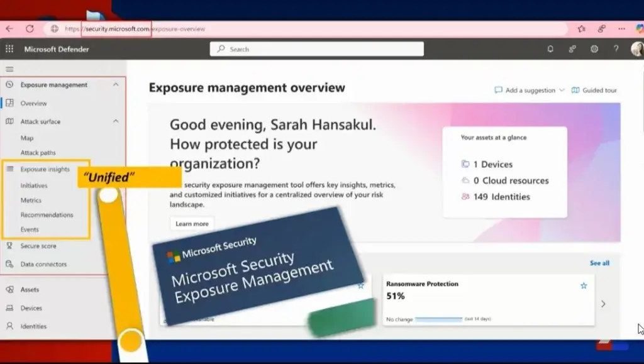Click the Ransomware Protection 51% value
Viewport: 644px width, 364px height.
pos(395,296)
